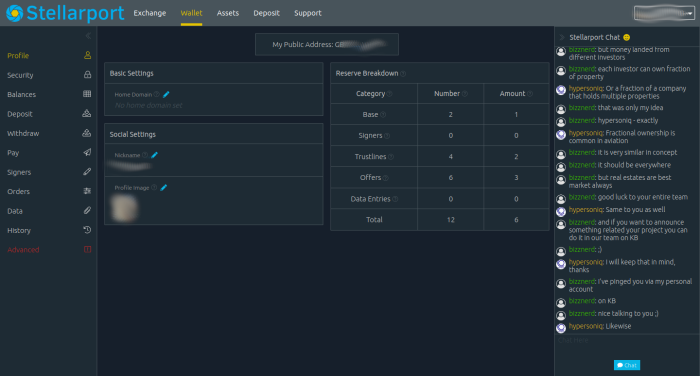Screen dimensions: 700x376
Task: Click My Public Address box
Action: tap(327, 44)
